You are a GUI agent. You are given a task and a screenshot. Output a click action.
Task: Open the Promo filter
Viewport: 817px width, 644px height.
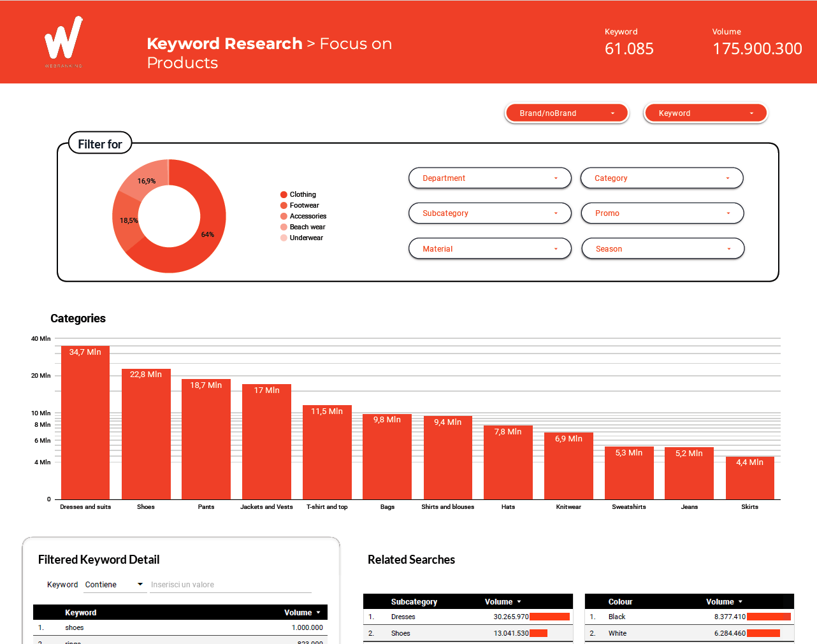click(662, 213)
